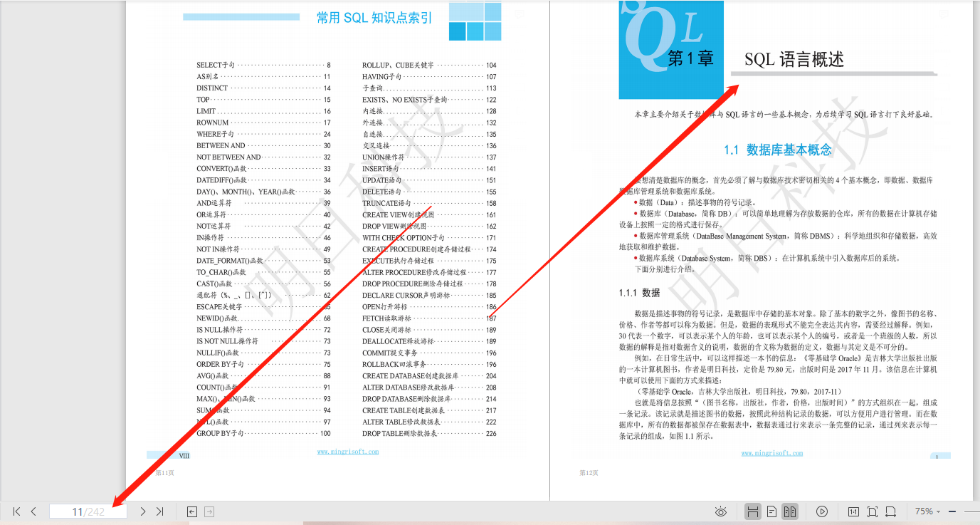Open www.mingrisoft.com link on left page
Image resolution: width=980 pixels, height=525 pixels.
click(348, 452)
